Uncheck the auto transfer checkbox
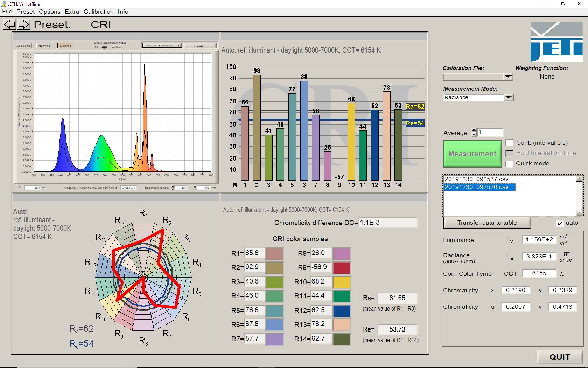Viewport: 588px width, 368px height. pyautogui.click(x=560, y=223)
